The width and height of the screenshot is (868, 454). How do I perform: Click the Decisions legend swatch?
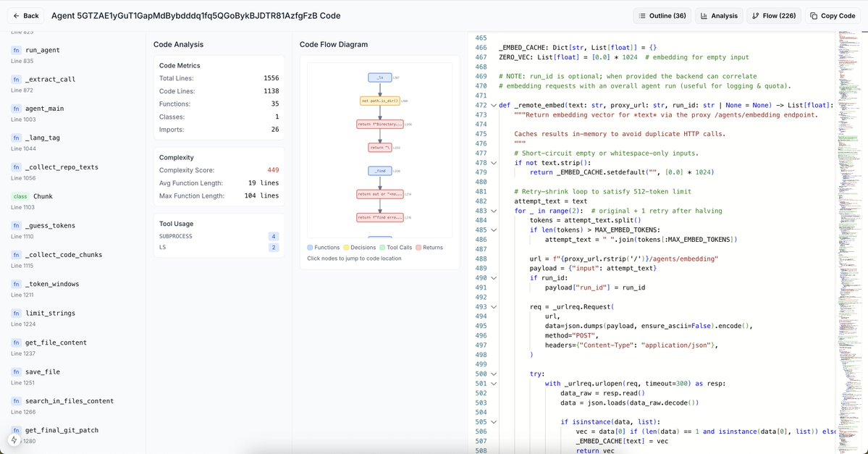(346, 248)
